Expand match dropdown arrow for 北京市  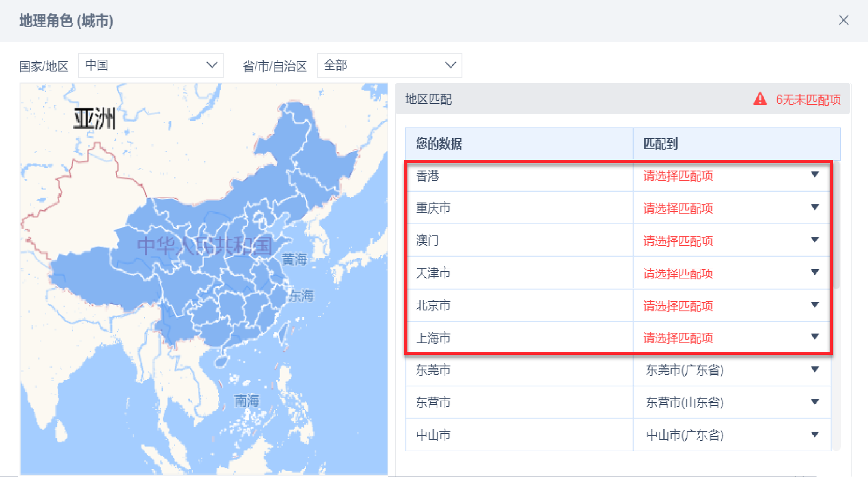click(814, 305)
